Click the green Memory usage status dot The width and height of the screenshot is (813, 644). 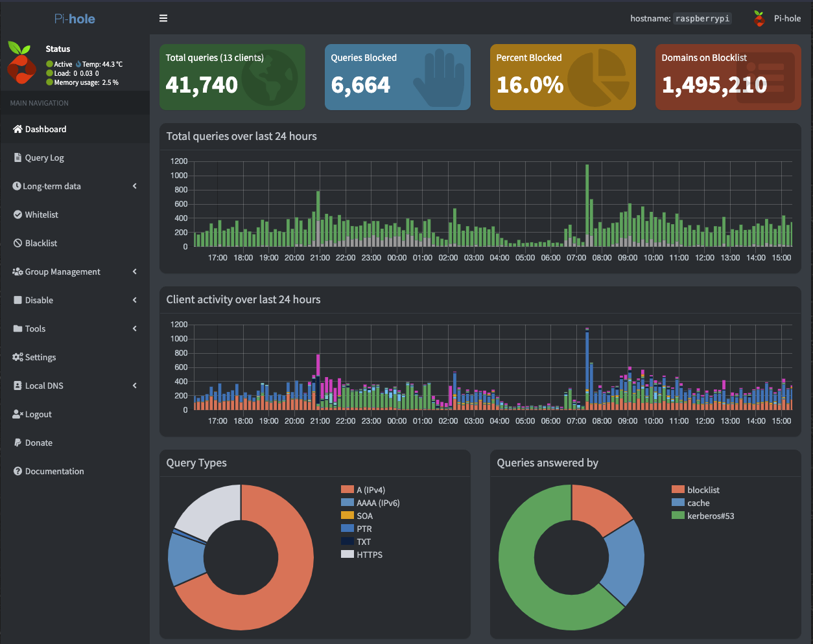(49, 82)
